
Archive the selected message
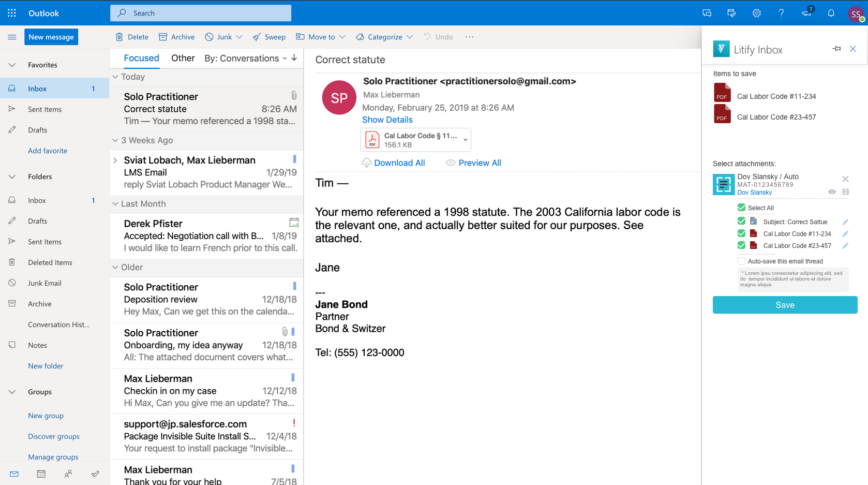click(176, 37)
